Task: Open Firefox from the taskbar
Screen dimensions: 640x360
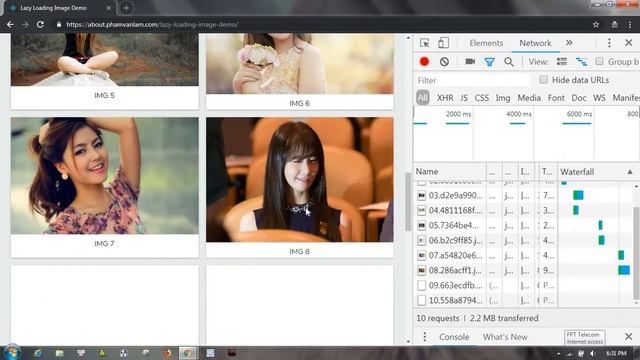Action: 167,353
